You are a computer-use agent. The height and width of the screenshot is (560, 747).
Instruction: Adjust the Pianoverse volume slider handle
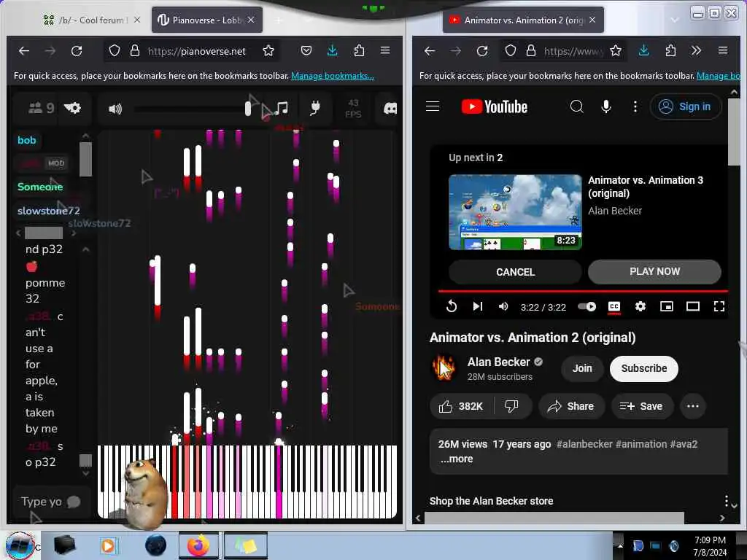point(248,109)
